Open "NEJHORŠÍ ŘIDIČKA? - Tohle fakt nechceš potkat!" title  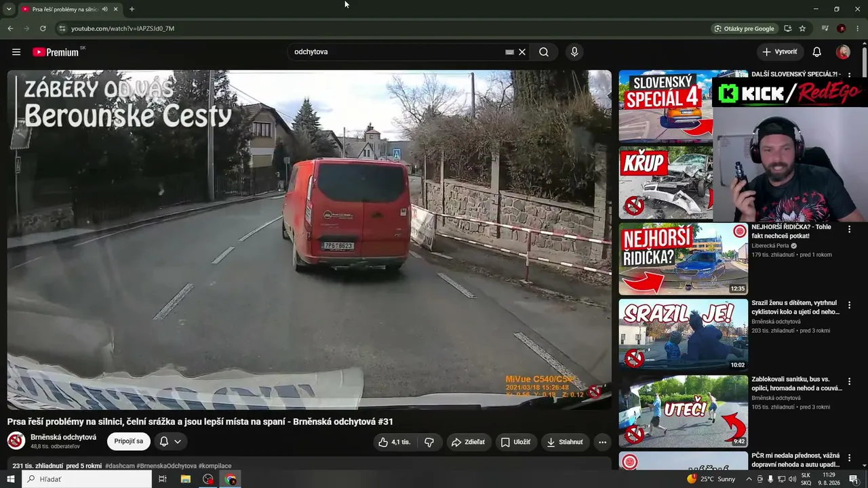791,231
